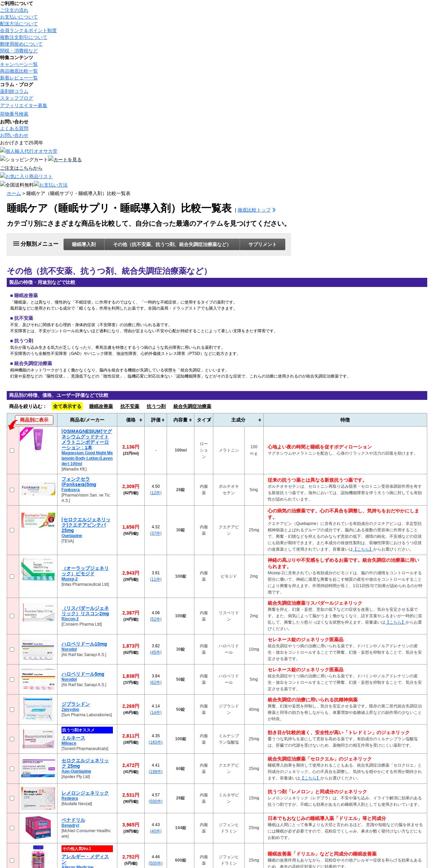The height and width of the screenshot is (868, 434).
Task: Open the その他(抗不安薬、抗うつ剤…) tab
Action: point(172,244)
